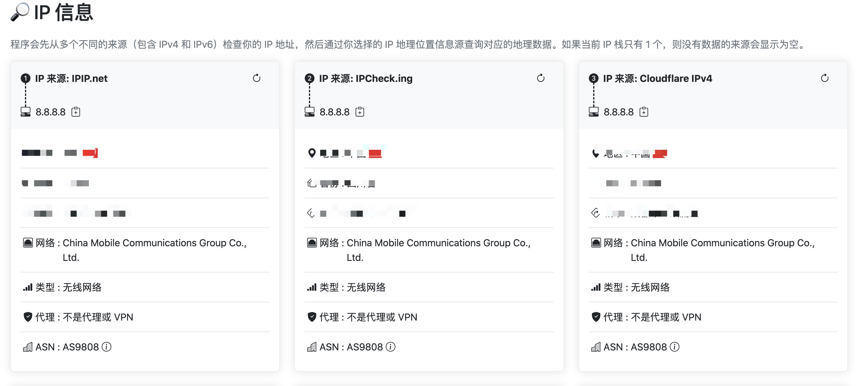Image resolution: width=868 pixels, height=386 pixels.
Task: Copy the IP address from the IPIP.net card
Action: pos(76,112)
